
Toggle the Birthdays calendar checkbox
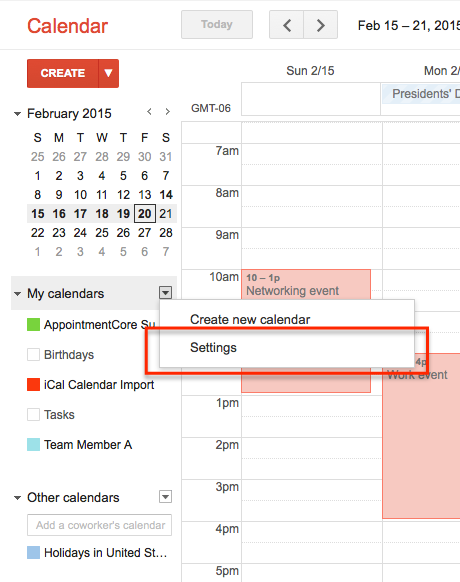(33, 354)
